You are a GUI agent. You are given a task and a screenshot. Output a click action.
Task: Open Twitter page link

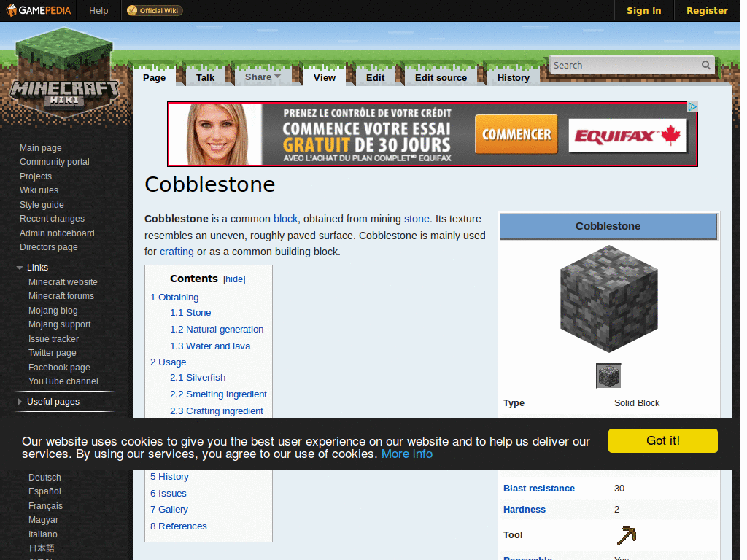pos(53,353)
